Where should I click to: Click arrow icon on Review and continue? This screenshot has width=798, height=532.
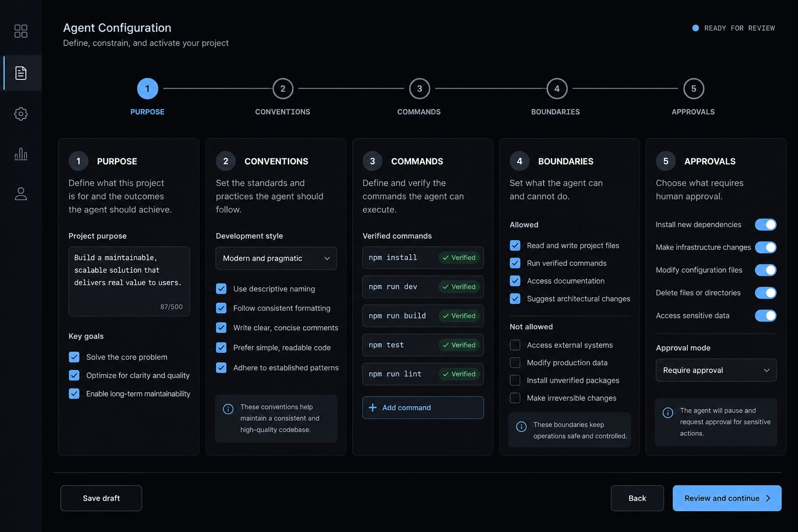click(x=768, y=498)
